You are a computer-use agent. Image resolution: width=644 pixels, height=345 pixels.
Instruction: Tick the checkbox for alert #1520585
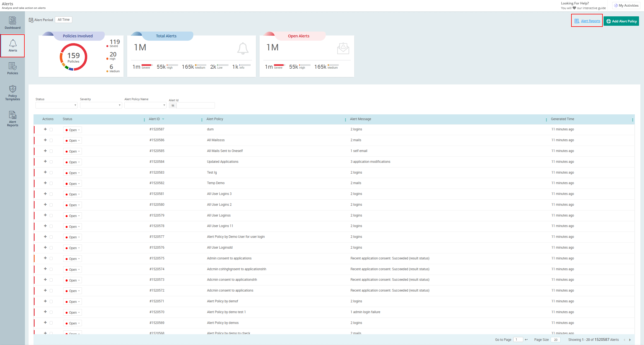point(51,151)
